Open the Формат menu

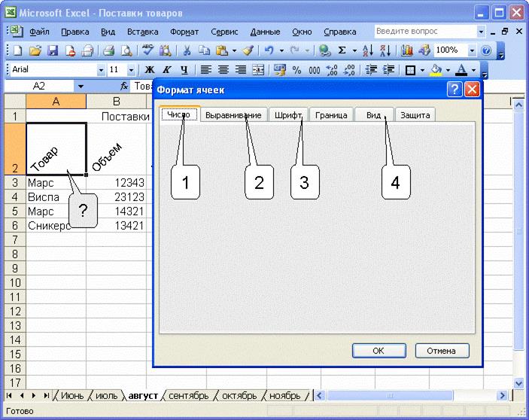(184, 32)
